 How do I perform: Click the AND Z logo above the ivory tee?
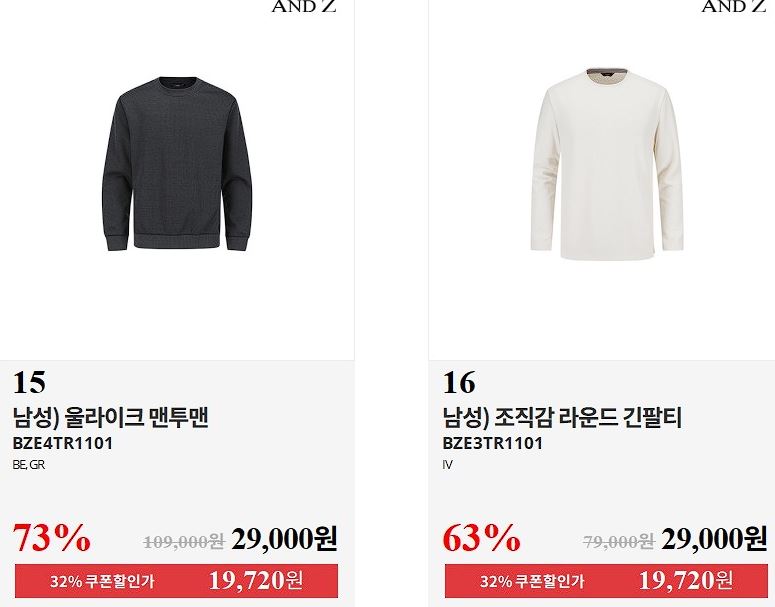click(x=733, y=6)
